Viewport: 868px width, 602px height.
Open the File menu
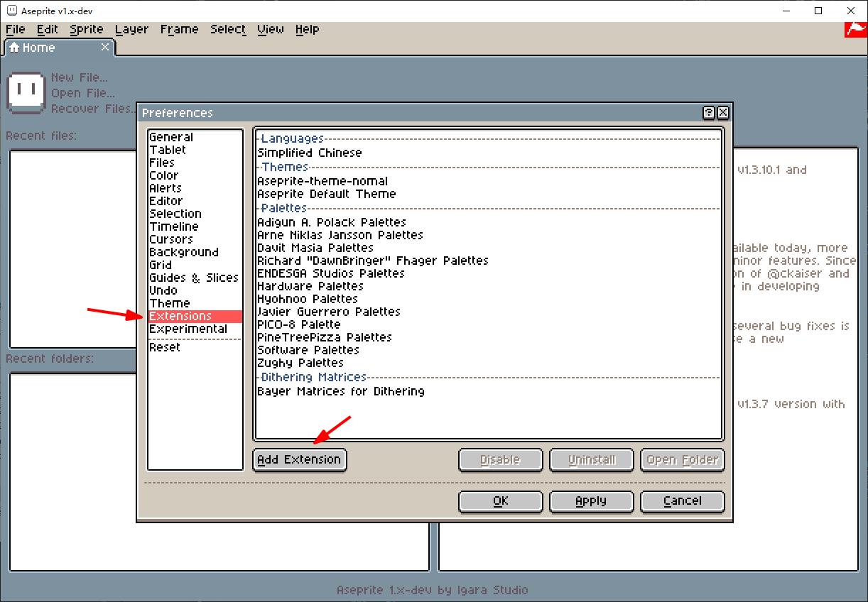[x=15, y=29]
